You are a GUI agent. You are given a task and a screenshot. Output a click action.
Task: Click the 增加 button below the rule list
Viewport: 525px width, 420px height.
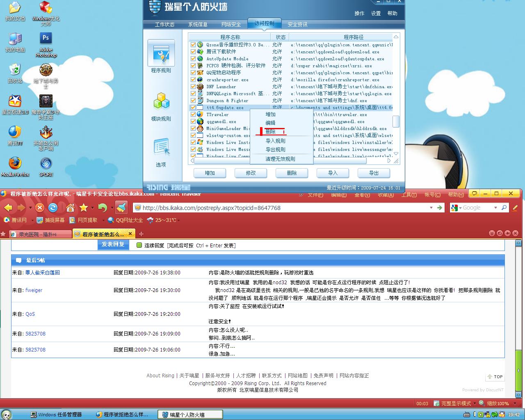tap(210, 173)
